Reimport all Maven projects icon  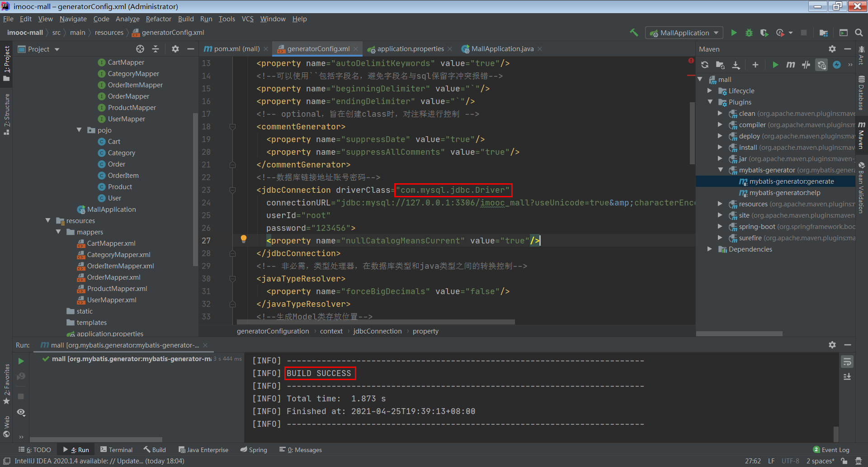pos(705,65)
